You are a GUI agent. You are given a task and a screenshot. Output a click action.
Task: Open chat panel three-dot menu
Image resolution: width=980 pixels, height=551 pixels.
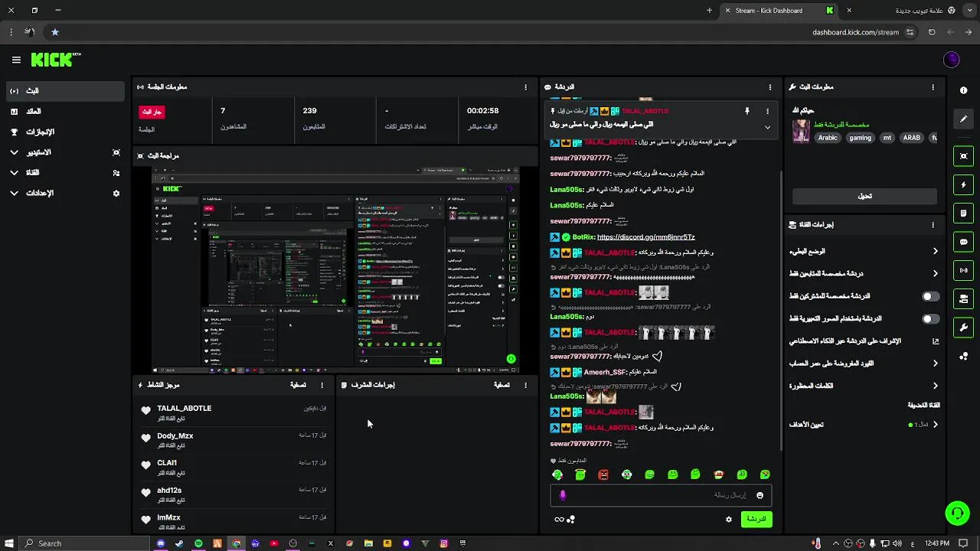[769, 87]
